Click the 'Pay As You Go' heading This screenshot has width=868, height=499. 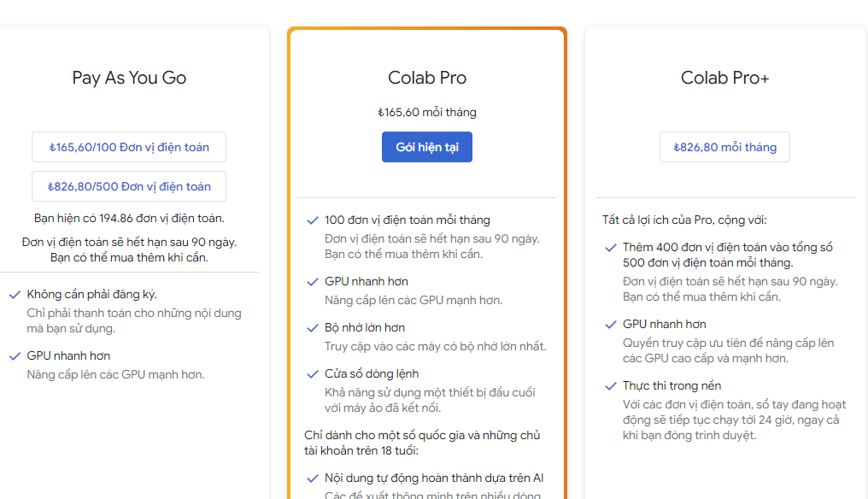(x=129, y=78)
